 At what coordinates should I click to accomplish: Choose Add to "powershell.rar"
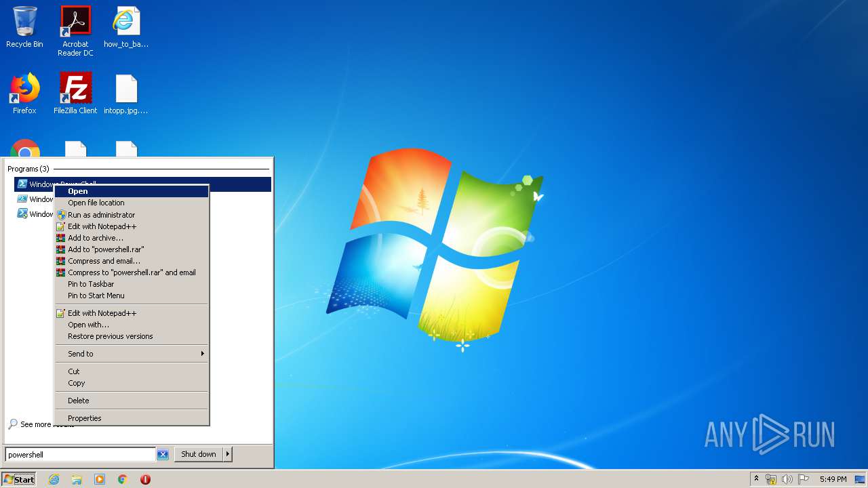click(132, 249)
